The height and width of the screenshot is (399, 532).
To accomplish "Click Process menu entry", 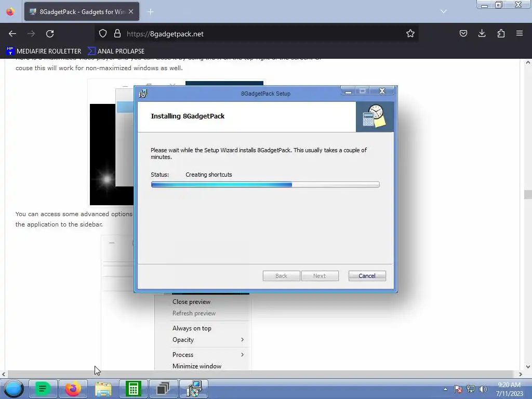I will 182,354.
